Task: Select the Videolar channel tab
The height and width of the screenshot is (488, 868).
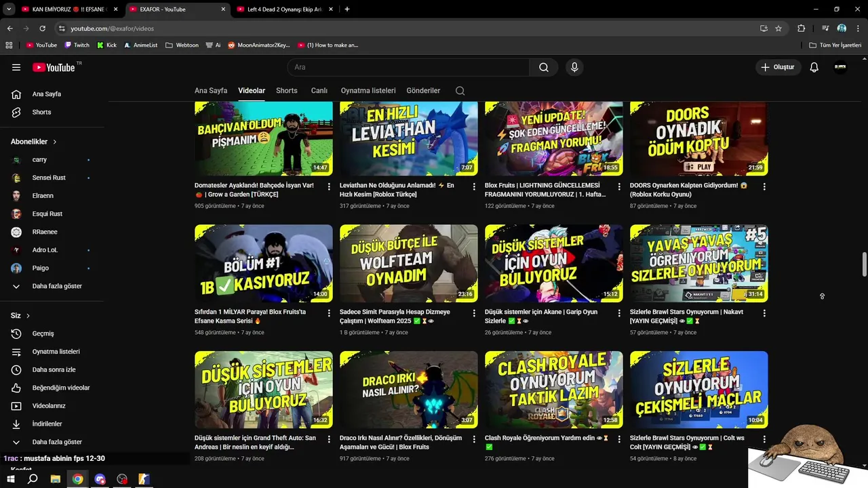Action: click(x=252, y=91)
